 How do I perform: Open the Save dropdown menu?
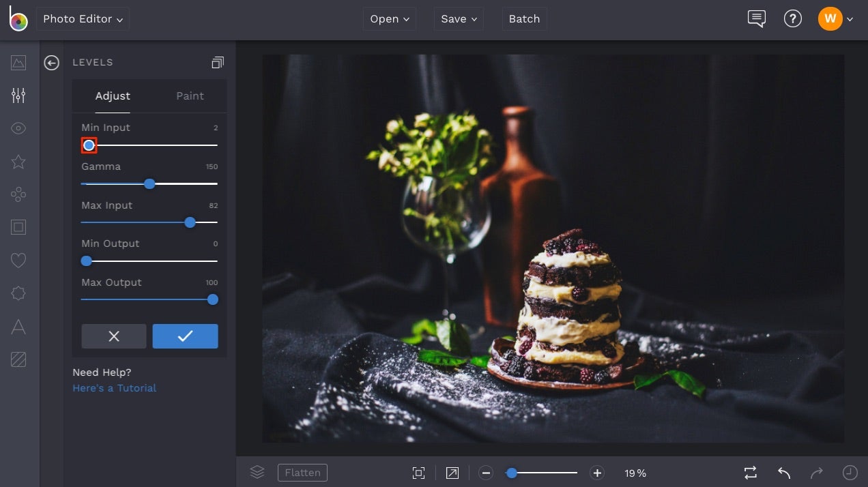click(x=459, y=18)
